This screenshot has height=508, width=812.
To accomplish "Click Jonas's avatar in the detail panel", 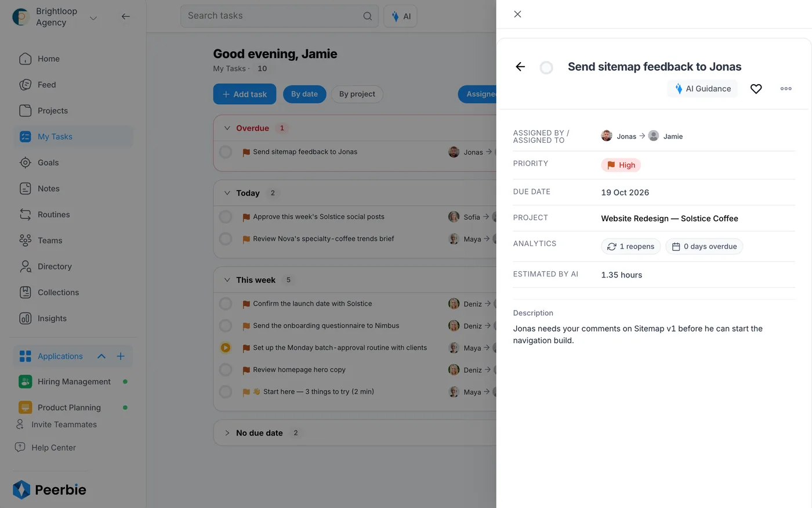I will pos(607,136).
